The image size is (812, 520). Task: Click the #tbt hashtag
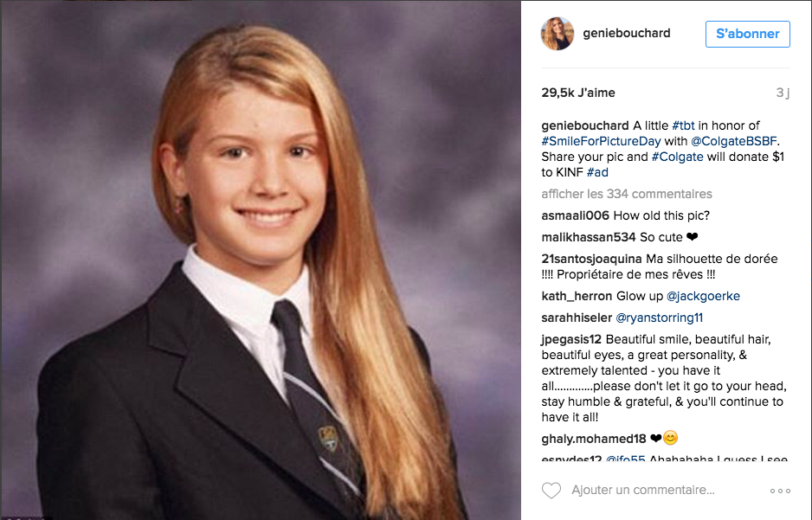683,125
